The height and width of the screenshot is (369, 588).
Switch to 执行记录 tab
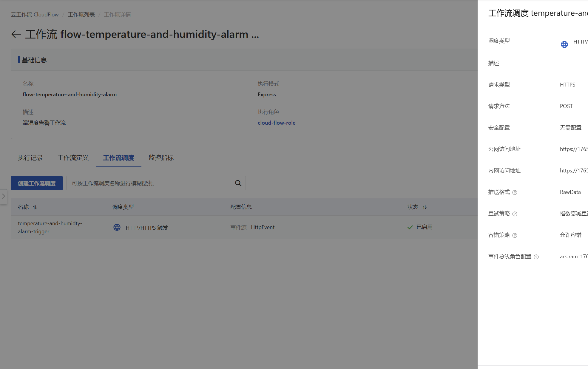pyautogui.click(x=30, y=158)
